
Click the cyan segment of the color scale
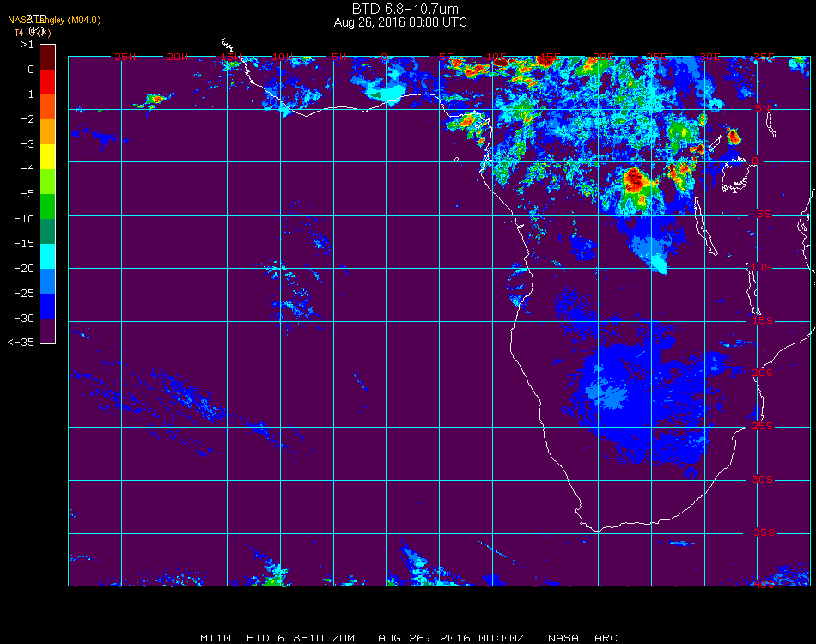tap(47, 257)
